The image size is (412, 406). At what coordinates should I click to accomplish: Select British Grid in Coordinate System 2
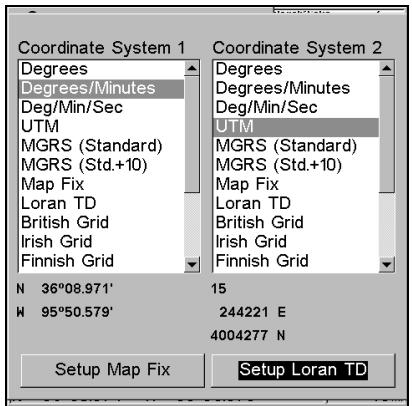tap(296, 223)
